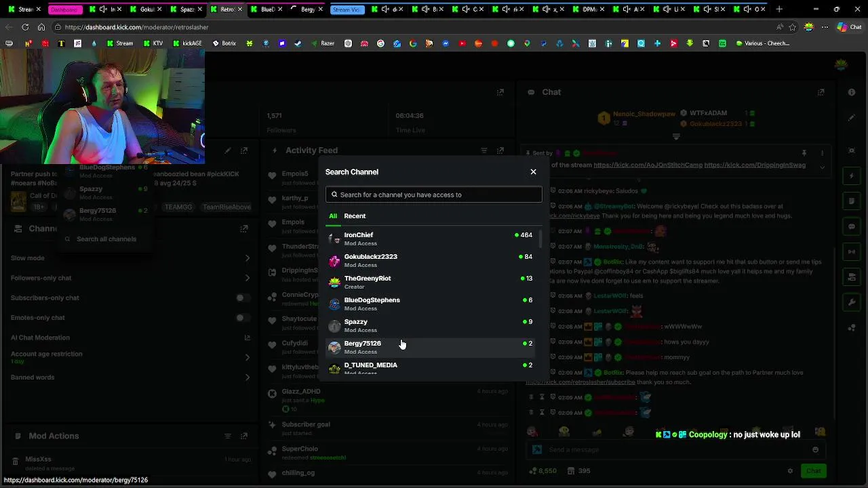The image size is (868, 488).
Task: Click IronChief avatar thumbnail
Action: tap(334, 239)
